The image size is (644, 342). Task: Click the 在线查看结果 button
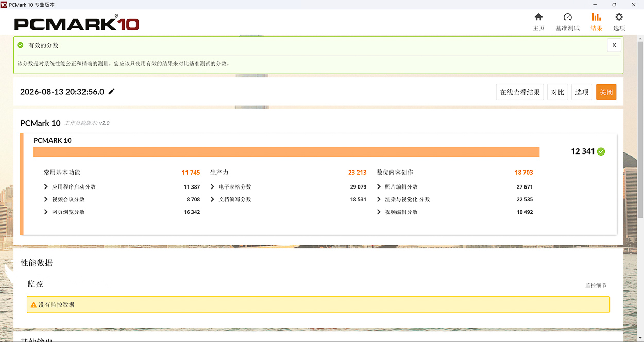[x=520, y=92]
